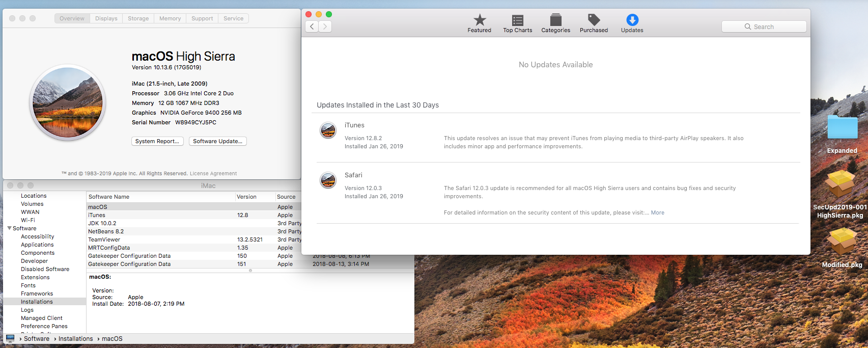Click the More link in Safari update
Screen dimensions: 868x348
coord(658,213)
